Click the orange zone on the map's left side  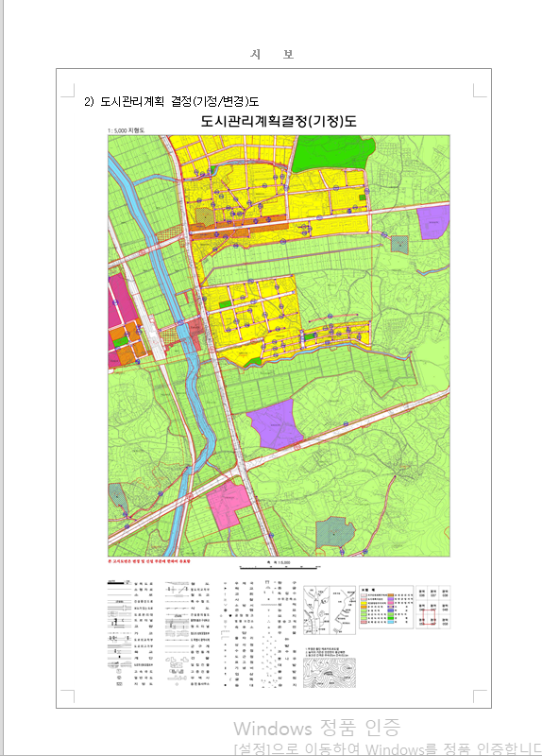[x=127, y=340]
